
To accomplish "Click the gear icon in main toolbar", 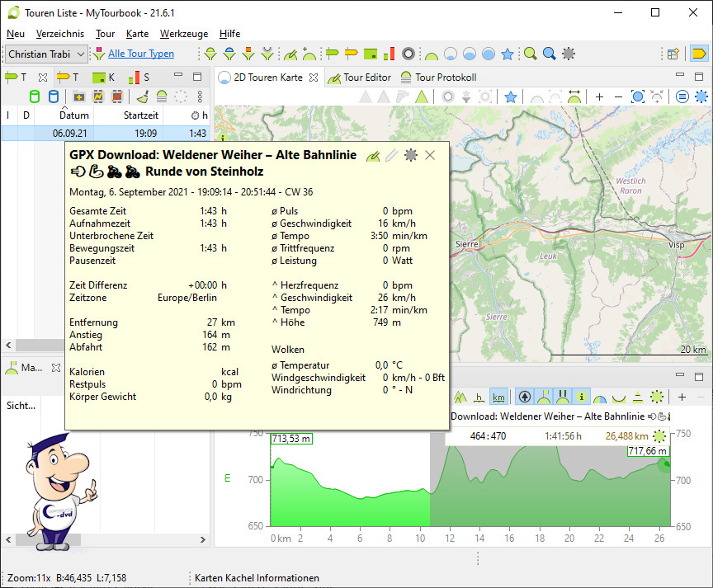I will coord(569,54).
